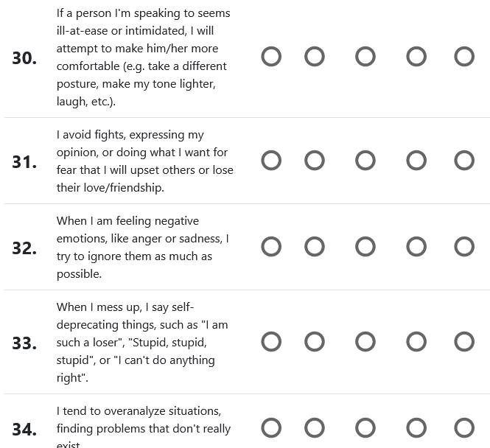Mark first radio option for question 32
Image resolution: width=490 pixels, height=448 pixels.
point(271,247)
